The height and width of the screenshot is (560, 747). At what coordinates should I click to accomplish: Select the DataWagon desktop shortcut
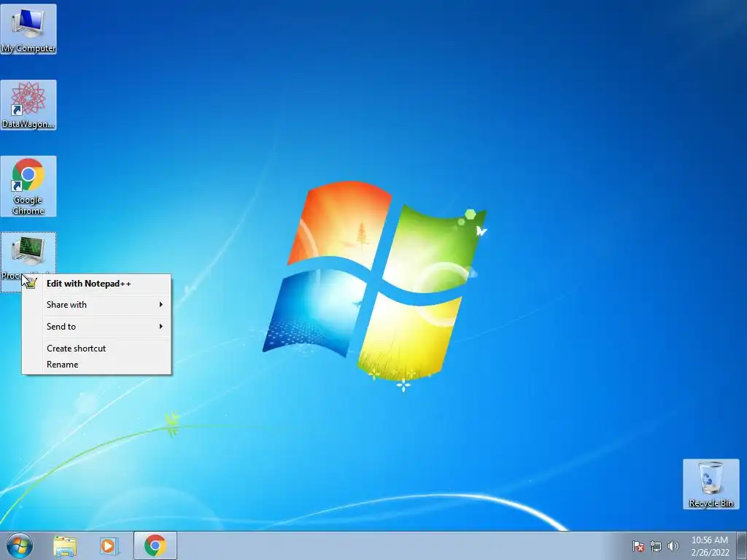click(28, 105)
